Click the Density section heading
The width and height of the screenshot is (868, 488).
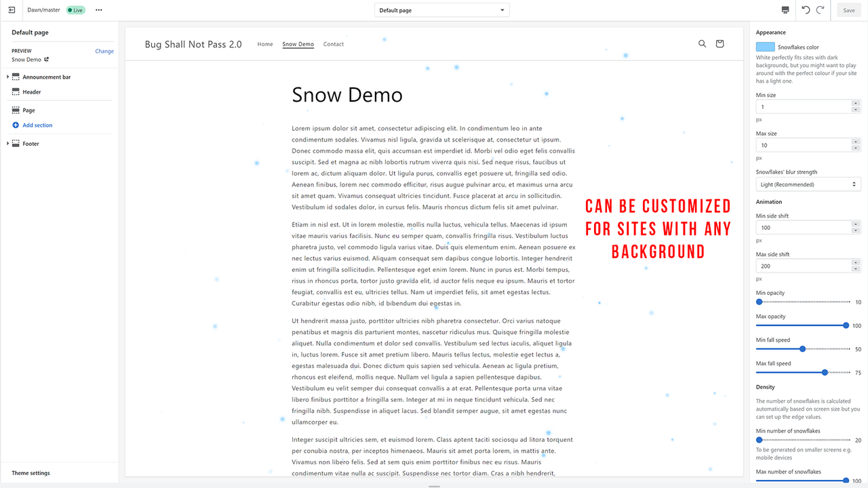(x=766, y=387)
